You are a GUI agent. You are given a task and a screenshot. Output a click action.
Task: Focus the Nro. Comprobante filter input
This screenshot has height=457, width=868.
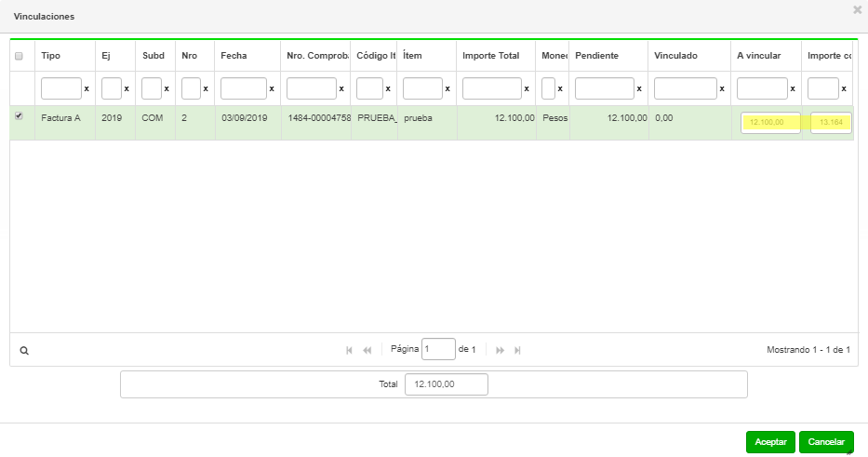click(311, 88)
